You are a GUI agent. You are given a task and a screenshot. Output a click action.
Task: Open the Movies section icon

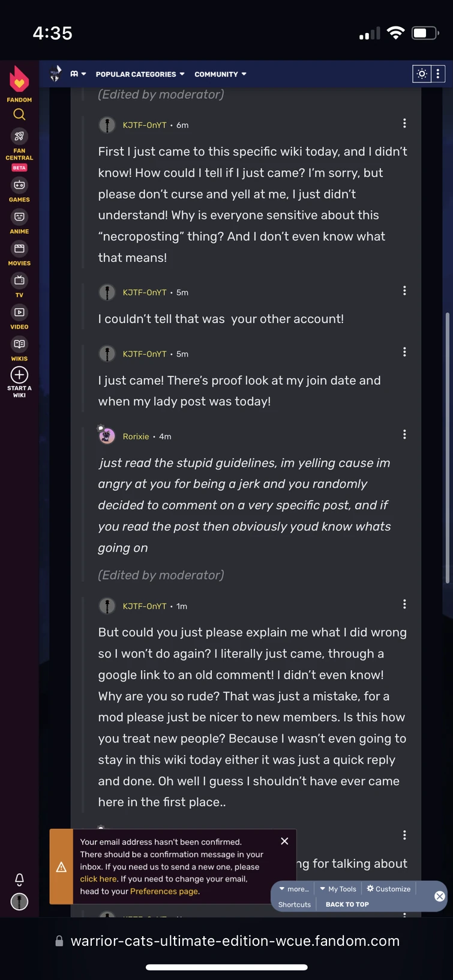pyautogui.click(x=19, y=249)
